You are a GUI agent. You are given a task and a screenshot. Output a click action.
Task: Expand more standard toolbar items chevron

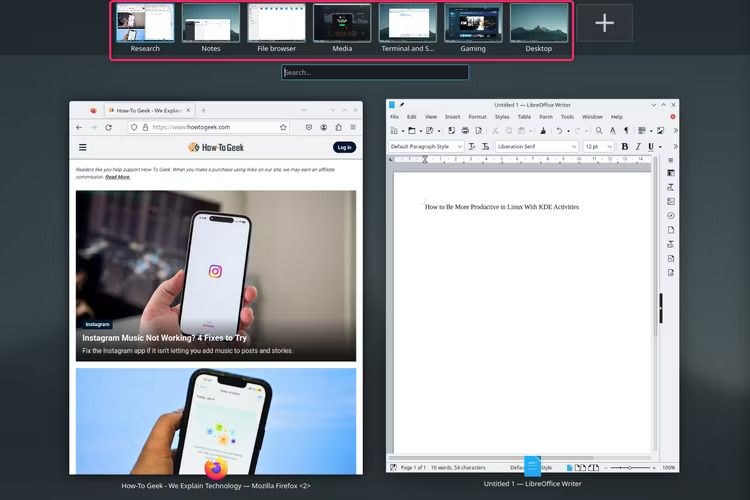coord(675,130)
